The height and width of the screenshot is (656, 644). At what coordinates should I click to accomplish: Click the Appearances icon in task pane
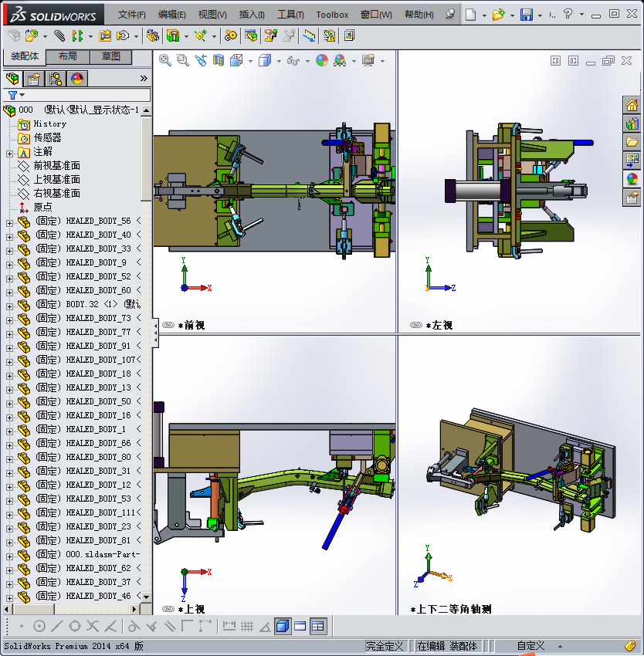[632, 179]
